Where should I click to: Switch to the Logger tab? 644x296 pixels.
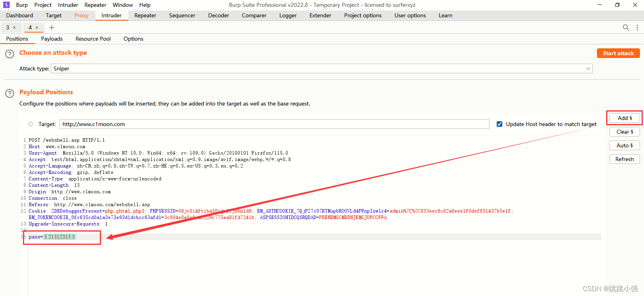click(288, 15)
